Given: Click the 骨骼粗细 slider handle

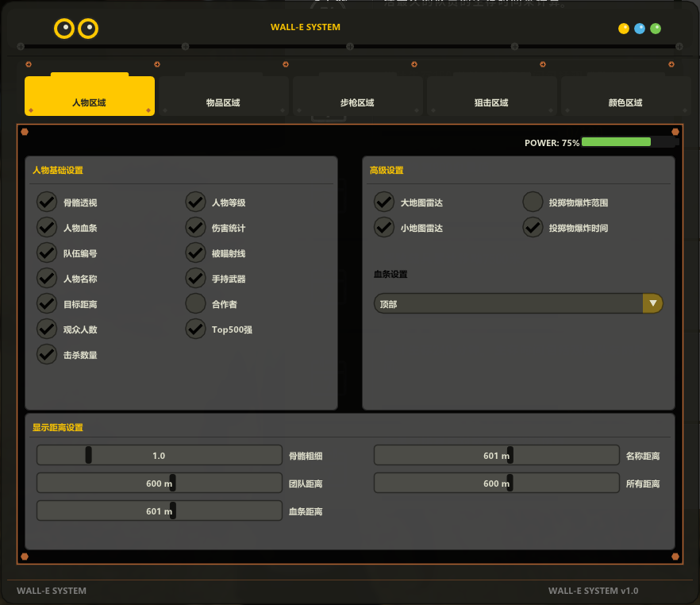Looking at the screenshot, I should 89,455.
